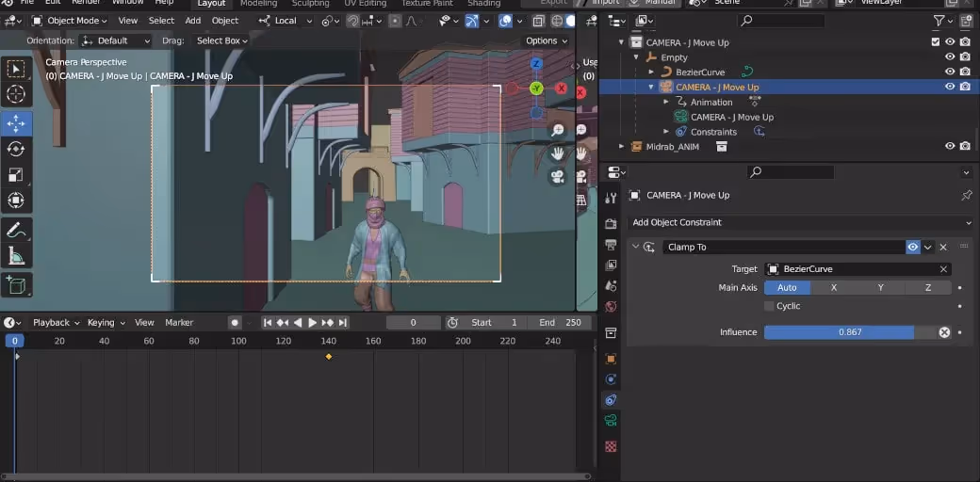Open the Local transform orientation dropdown

tap(285, 21)
